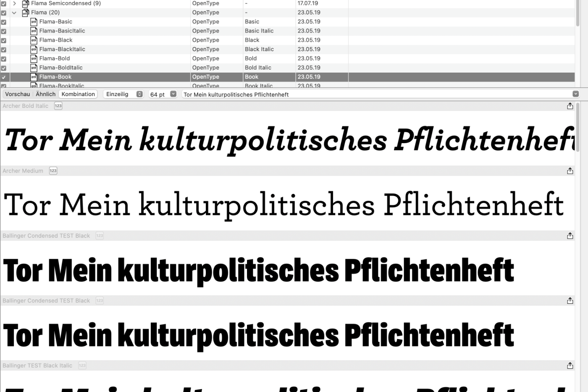
Task: Click the Flama (20) family label
Action: [45, 13]
